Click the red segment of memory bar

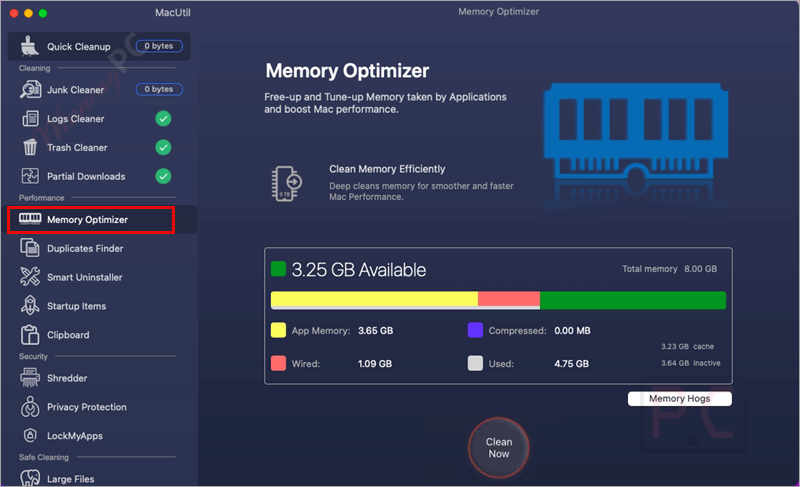(x=509, y=299)
